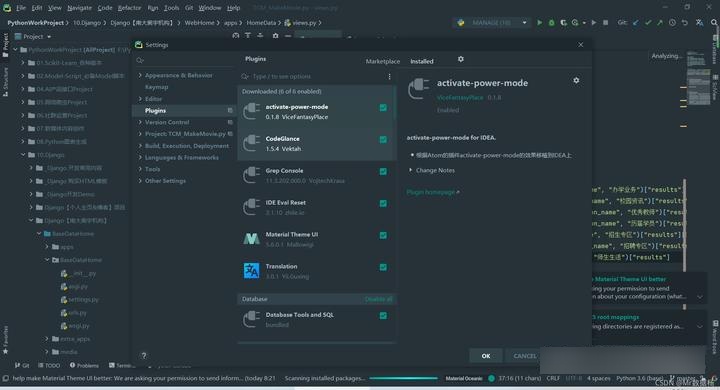The width and height of the screenshot is (720, 390).
Task: Open the ViceFantasyPlace vendor link
Action: click(460, 97)
